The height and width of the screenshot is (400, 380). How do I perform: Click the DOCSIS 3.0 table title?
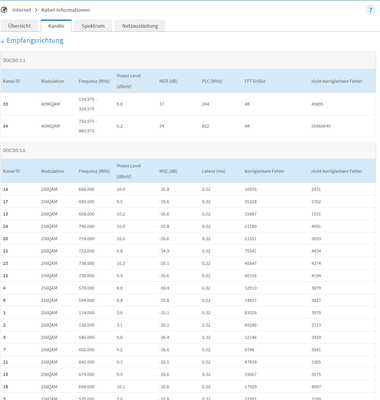pyautogui.click(x=14, y=150)
